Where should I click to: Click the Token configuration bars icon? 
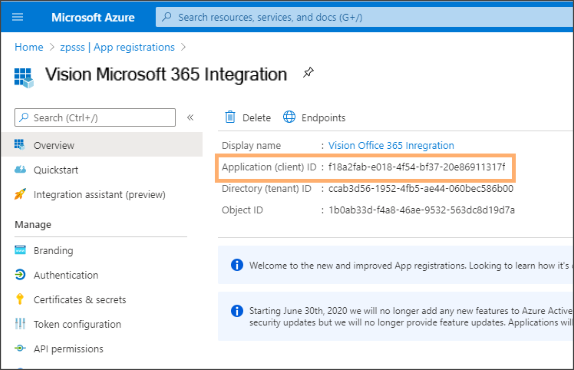20,324
